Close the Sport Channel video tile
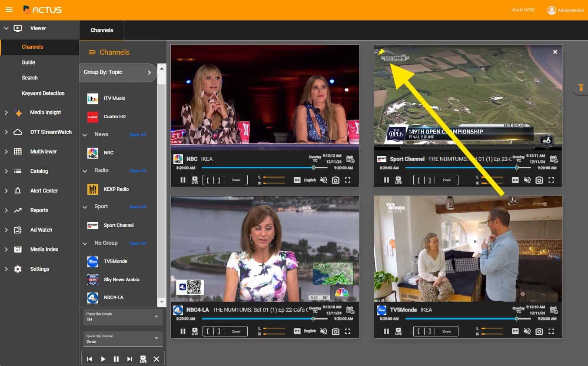 tap(555, 52)
